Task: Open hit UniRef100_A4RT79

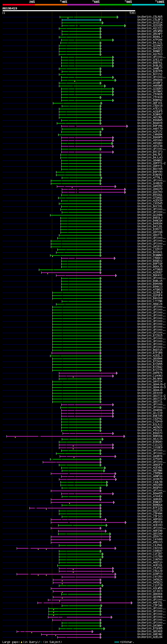Action: [150, 129]
